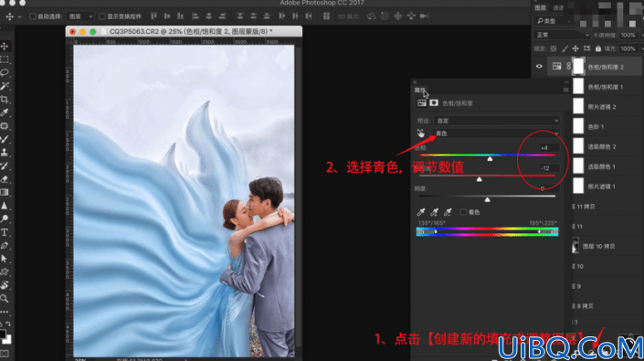Select the Path Selection tool
This screenshot has height=361, width=644.
pyautogui.click(x=5, y=259)
